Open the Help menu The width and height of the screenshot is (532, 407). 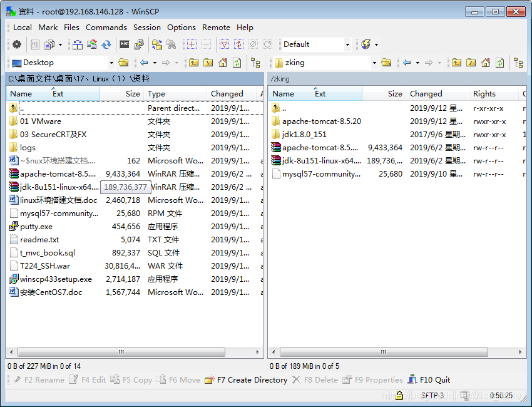coord(245,28)
